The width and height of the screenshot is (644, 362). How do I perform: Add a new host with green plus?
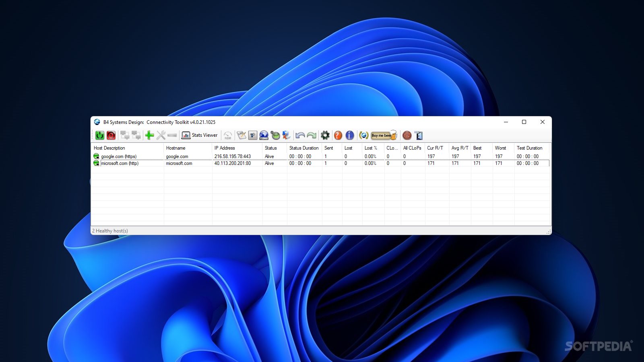[149, 136]
